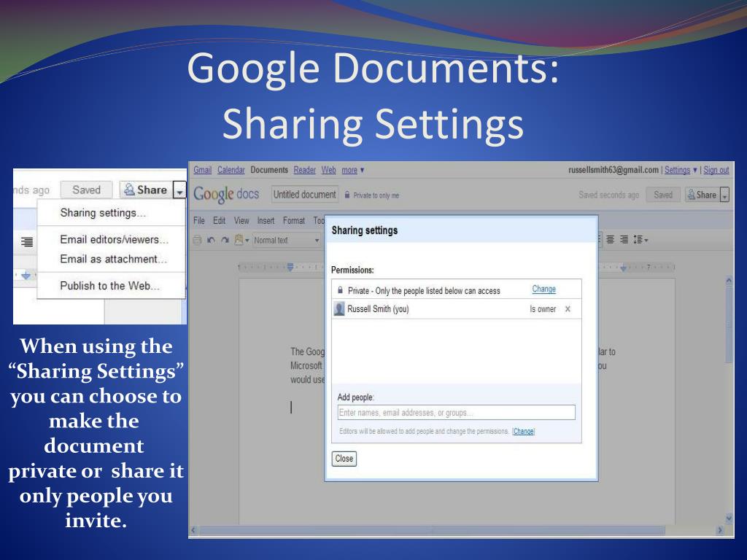747x560 pixels.
Task: Click the right align icon in toolbar
Action: pos(624,239)
